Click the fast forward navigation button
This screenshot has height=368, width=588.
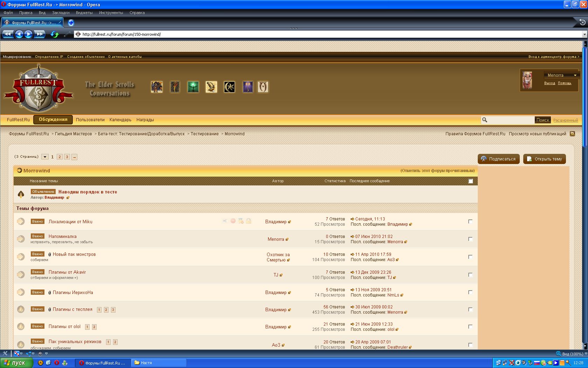point(40,34)
